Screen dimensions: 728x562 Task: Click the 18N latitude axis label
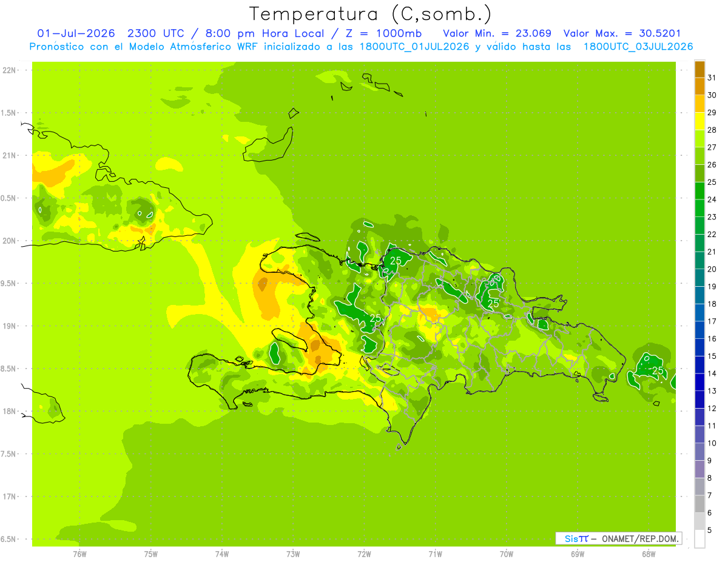tap(9, 412)
